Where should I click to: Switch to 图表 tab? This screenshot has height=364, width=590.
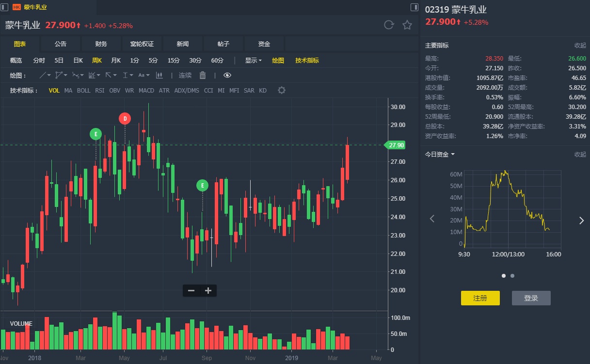(x=20, y=44)
